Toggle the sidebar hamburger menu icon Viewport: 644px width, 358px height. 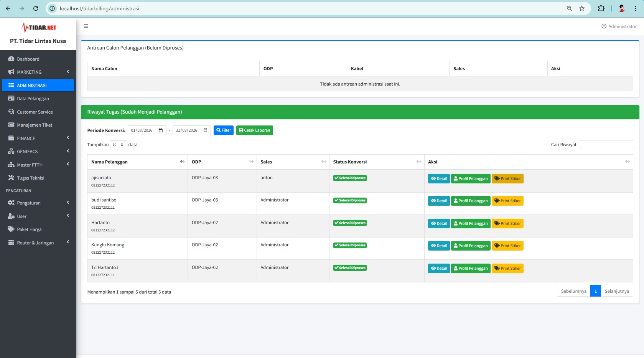86,26
